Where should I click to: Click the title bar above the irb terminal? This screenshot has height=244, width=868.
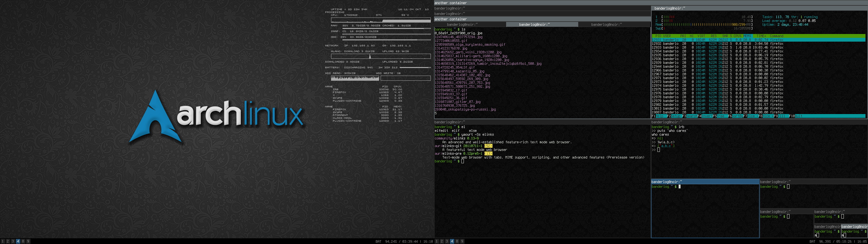pyautogui.click(x=759, y=122)
